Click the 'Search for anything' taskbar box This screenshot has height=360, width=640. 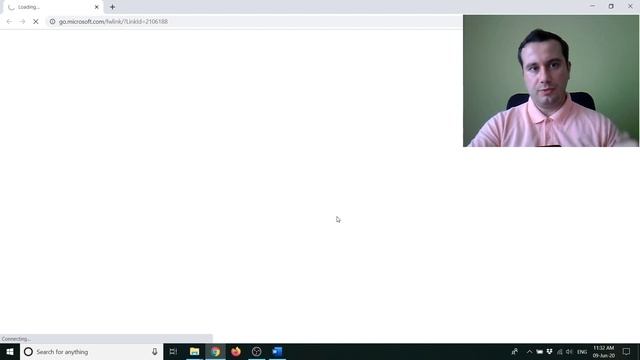91,352
